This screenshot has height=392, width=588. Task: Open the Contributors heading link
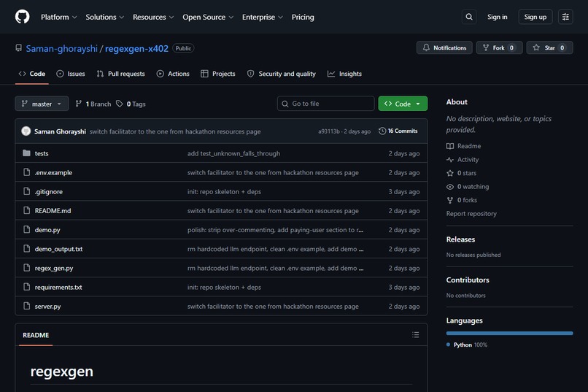468,280
